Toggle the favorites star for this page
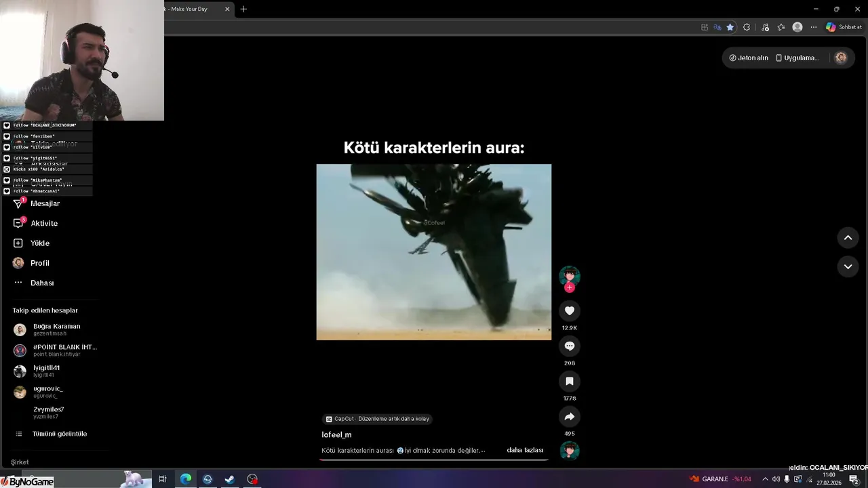The height and width of the screenshot is (488, 868). click(x=730, y=27)
